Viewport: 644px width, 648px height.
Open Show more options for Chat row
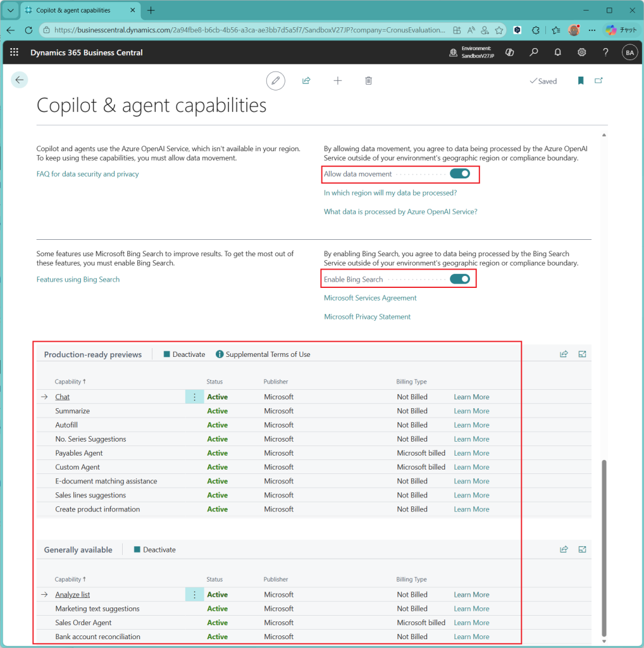(x=194, y=397)
